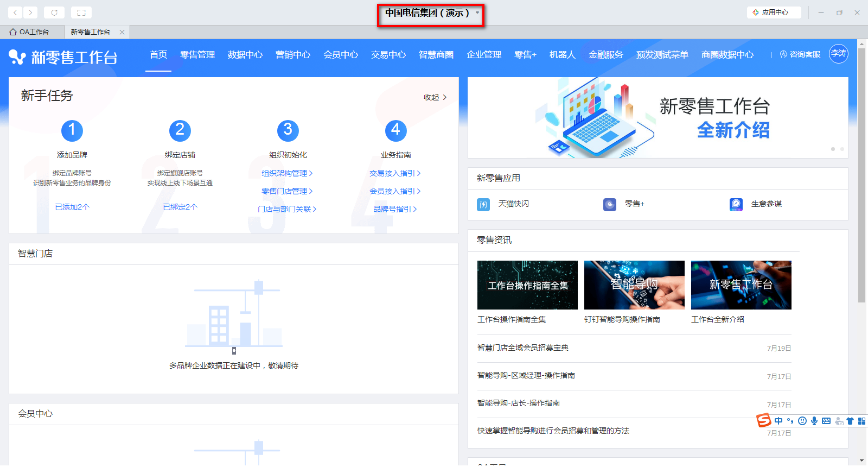Viewport: 868px width, 467px height.
Task: Launch the 天猫快闪 app icon
Action: 483,204
